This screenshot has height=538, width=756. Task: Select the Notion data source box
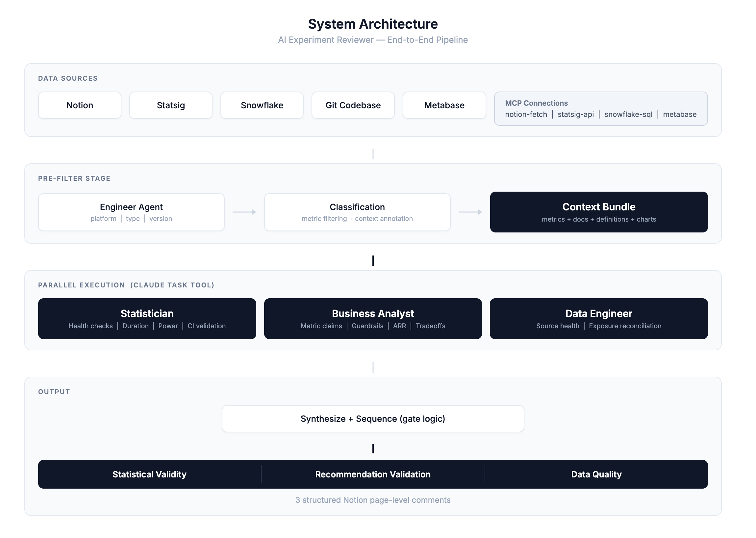click(x=79, y=105)
